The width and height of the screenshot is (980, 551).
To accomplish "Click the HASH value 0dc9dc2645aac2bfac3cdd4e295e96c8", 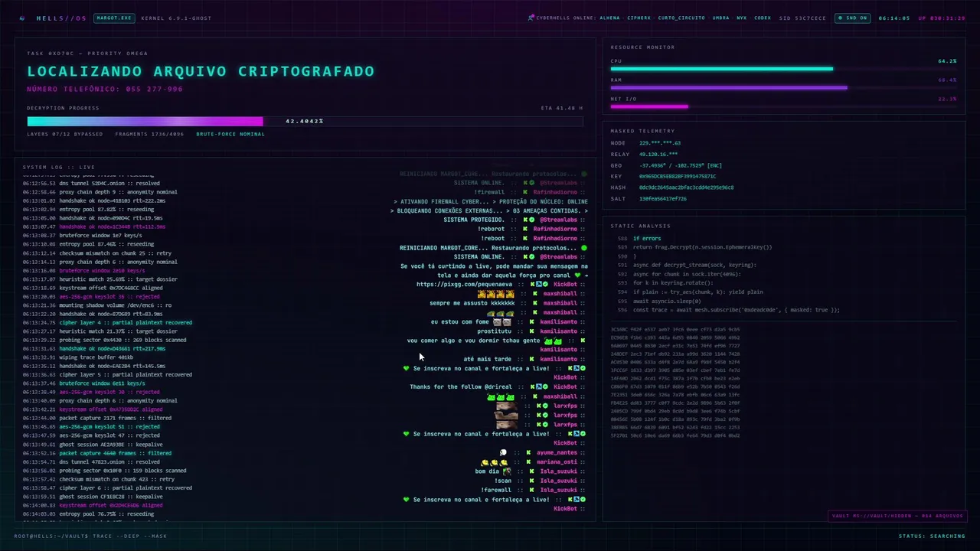I will click(x=686, y=187).
